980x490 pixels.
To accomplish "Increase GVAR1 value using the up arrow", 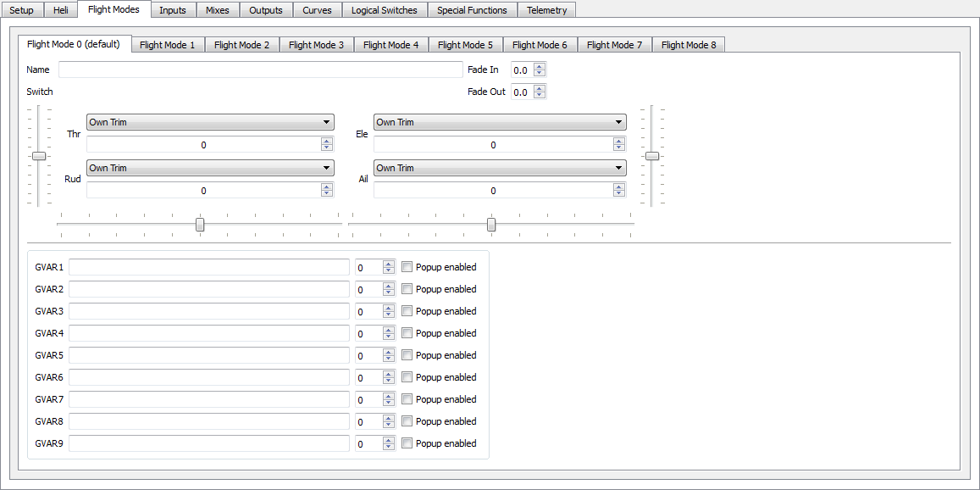I will tap(389, 264).
